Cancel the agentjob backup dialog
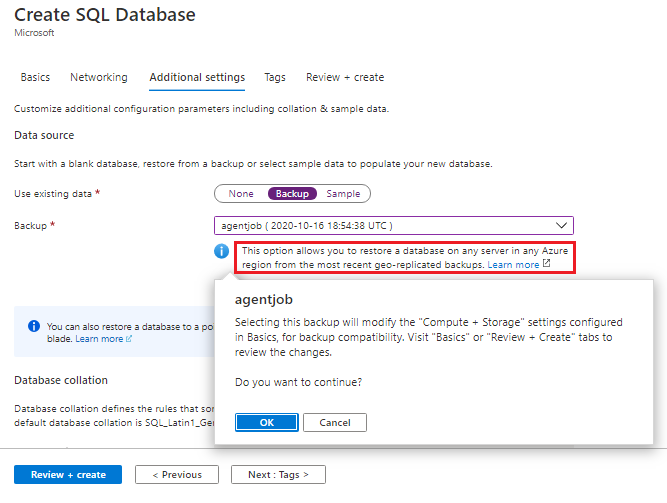This screenshot has width=667, height=503. (334, 422)
